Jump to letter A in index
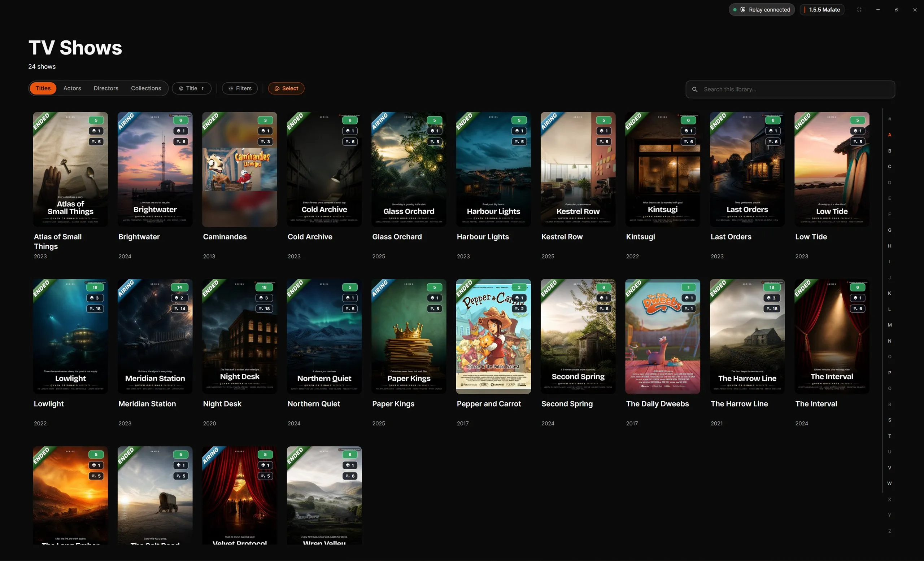924x561 pixels. [x=889, y=135]
